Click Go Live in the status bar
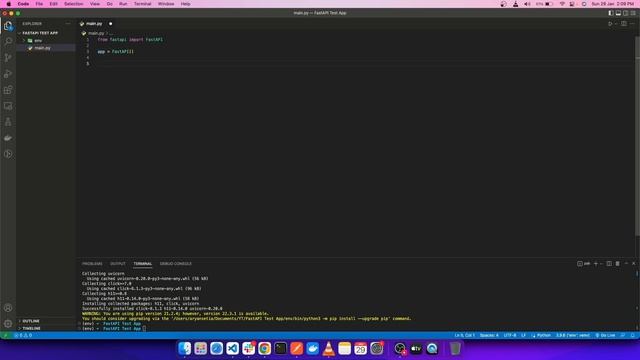 coord(605,336)
